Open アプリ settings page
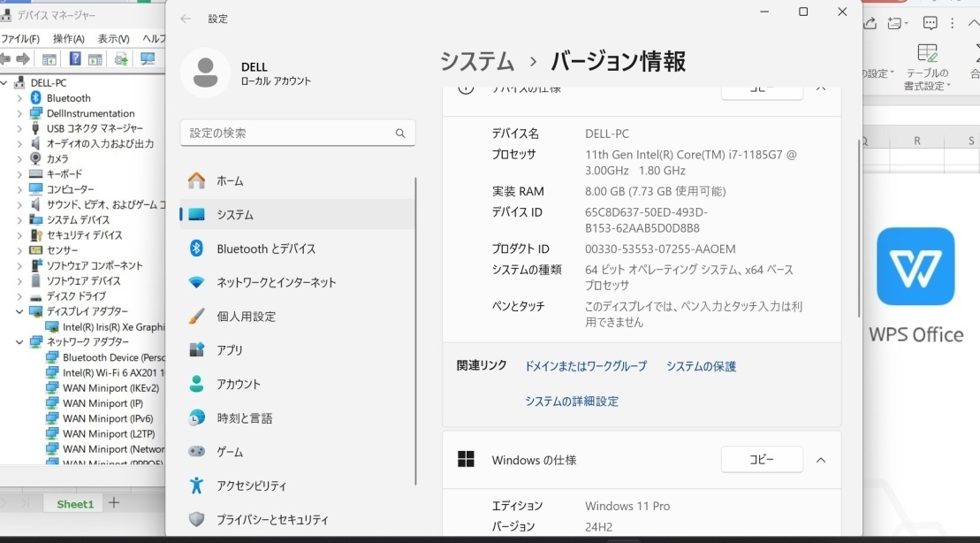The width and height of the screenshot is (980, 543). click(x=297, y=350)
